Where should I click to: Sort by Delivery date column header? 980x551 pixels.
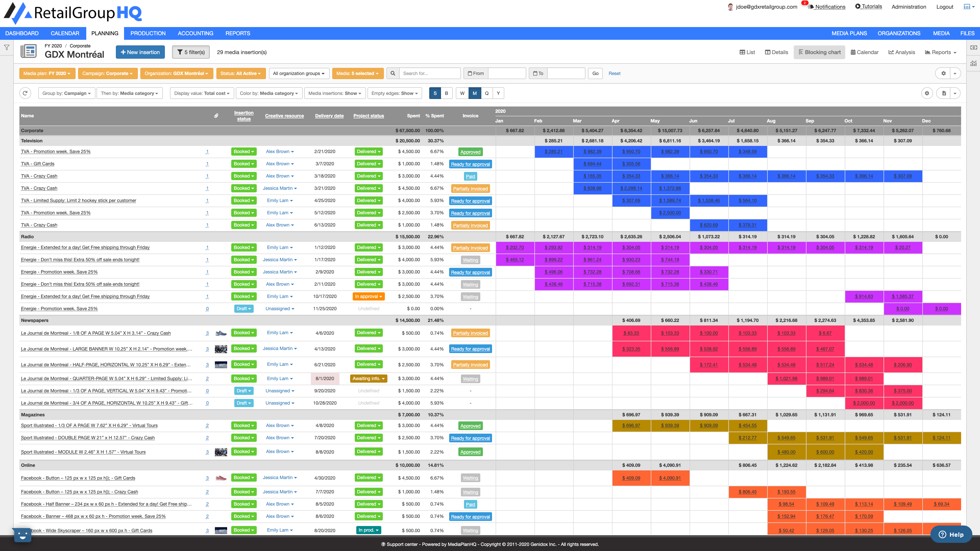[329, 116]
